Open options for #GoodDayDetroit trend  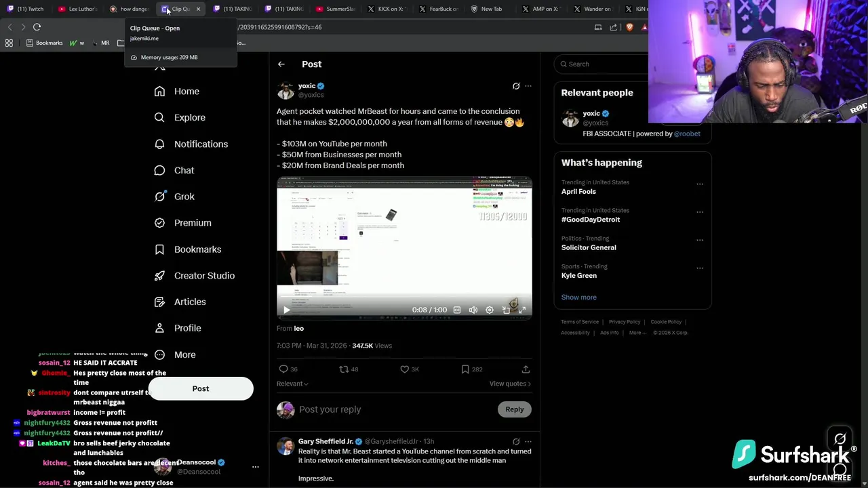[x=700, y=211]
